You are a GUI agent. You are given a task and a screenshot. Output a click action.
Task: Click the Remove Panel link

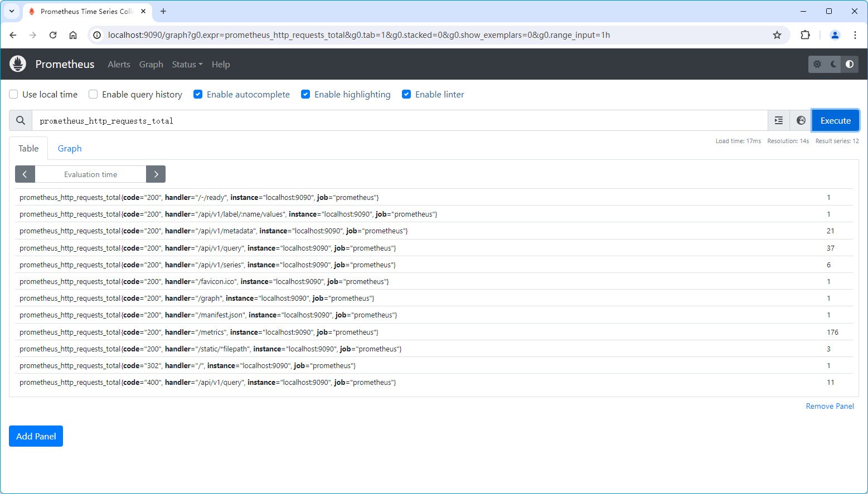pyautogui.click(x=830, y=406)
